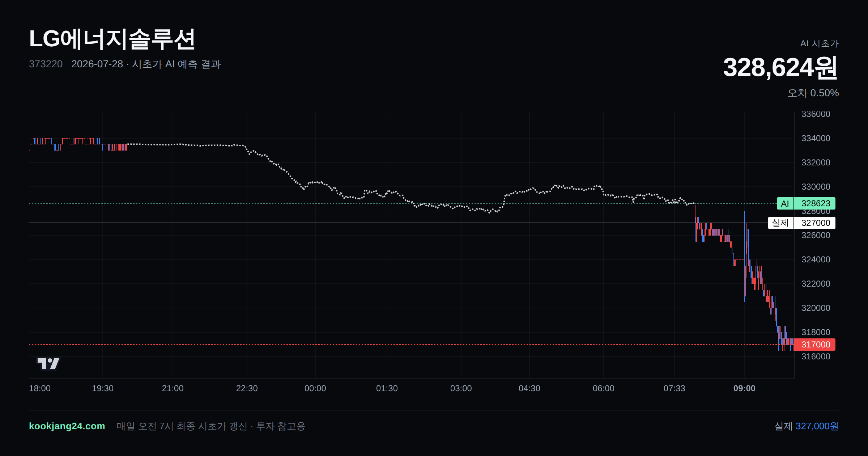The width and height of the screenshot is (868, 456).
Task: Click the 00:00 midnight time label
Action: [315, 388]
